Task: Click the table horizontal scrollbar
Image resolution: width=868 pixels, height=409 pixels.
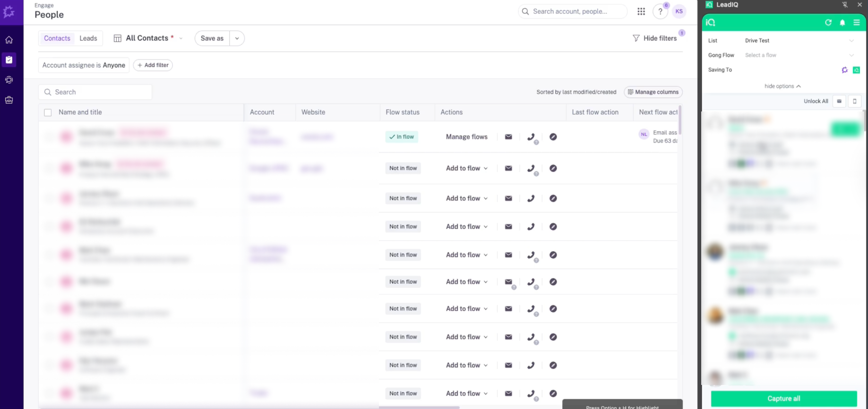Action: pos(419,407)
